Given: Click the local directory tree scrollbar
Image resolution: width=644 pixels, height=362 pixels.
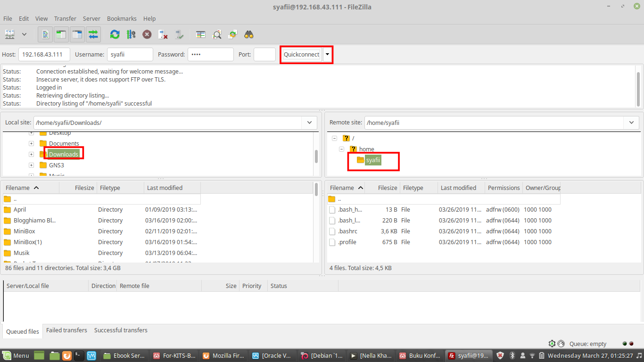Looking at the screenshot, I should [x=316, y=156].
